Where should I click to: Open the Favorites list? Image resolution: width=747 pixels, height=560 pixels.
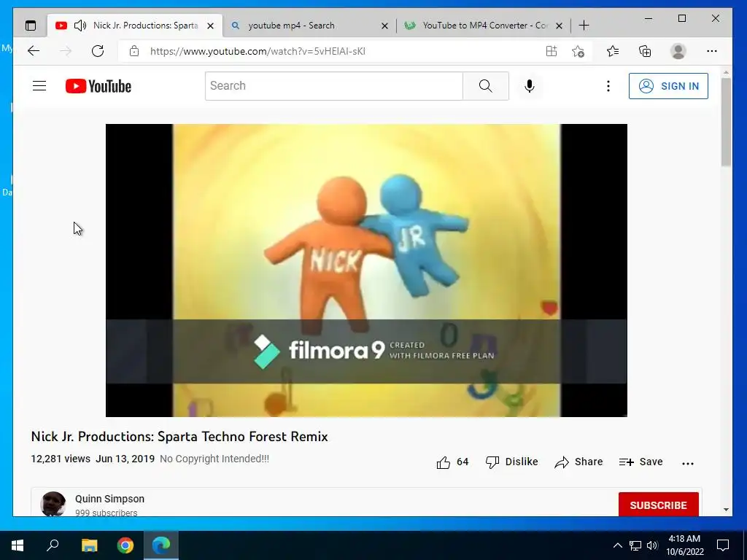(x=613, y=51)
